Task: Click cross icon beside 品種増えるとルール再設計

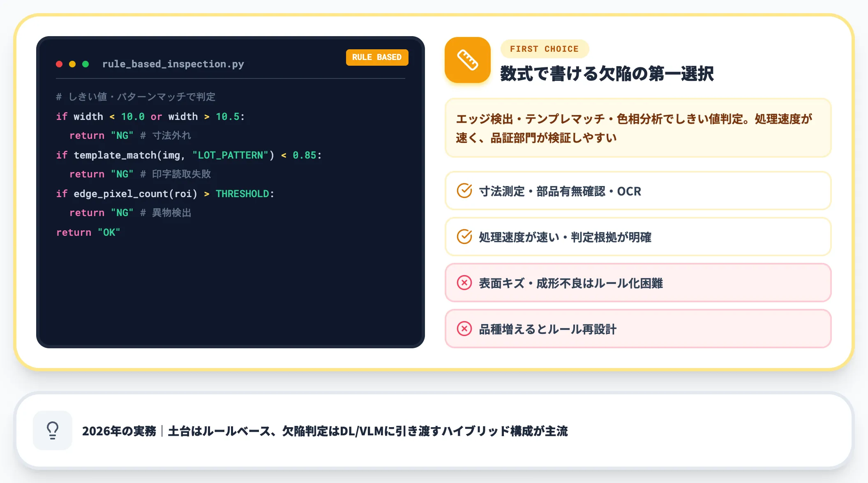Action: coord(464,329)
